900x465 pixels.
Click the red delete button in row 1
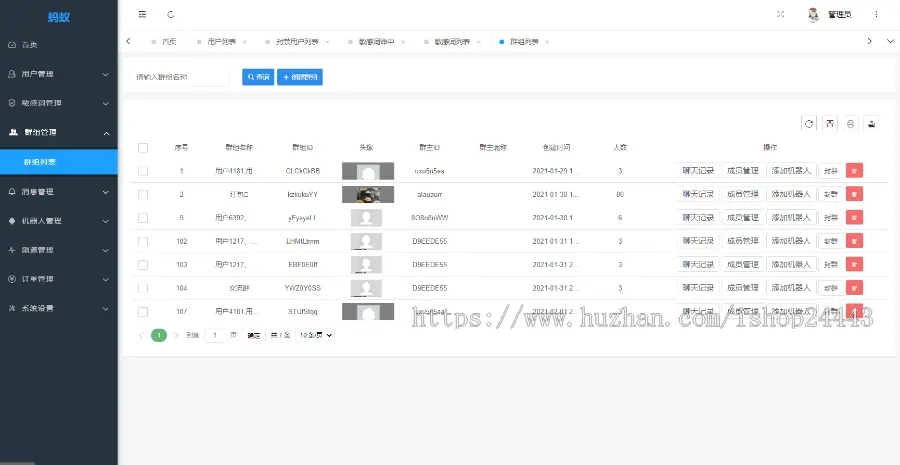(854, 171)
